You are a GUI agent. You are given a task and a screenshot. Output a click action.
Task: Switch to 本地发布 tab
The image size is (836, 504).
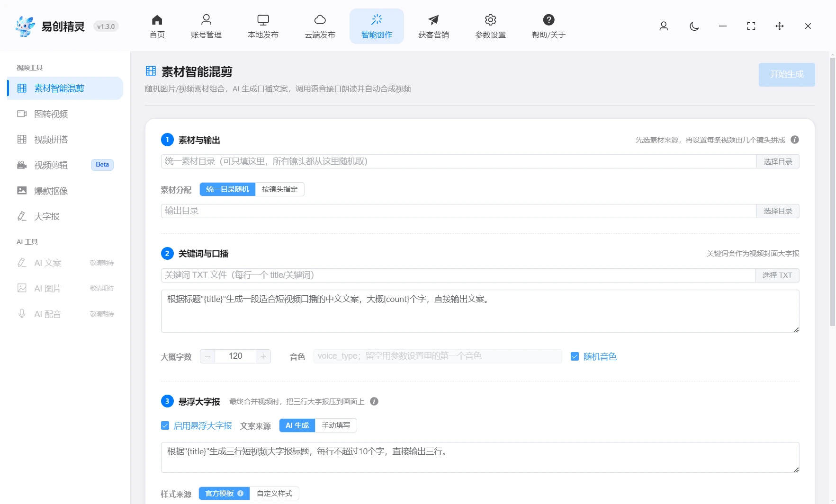pyautogui.click(x=263, y=27)
